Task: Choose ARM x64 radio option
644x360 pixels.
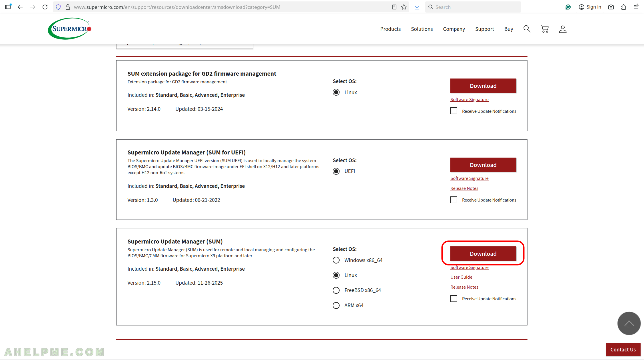Action: (336, 305)
